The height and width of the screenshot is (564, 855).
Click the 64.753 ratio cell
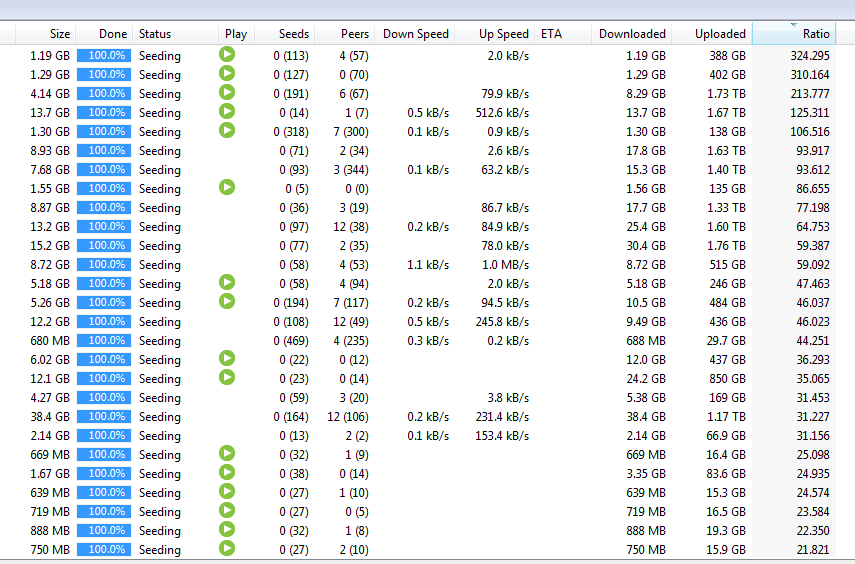point(812,227)
